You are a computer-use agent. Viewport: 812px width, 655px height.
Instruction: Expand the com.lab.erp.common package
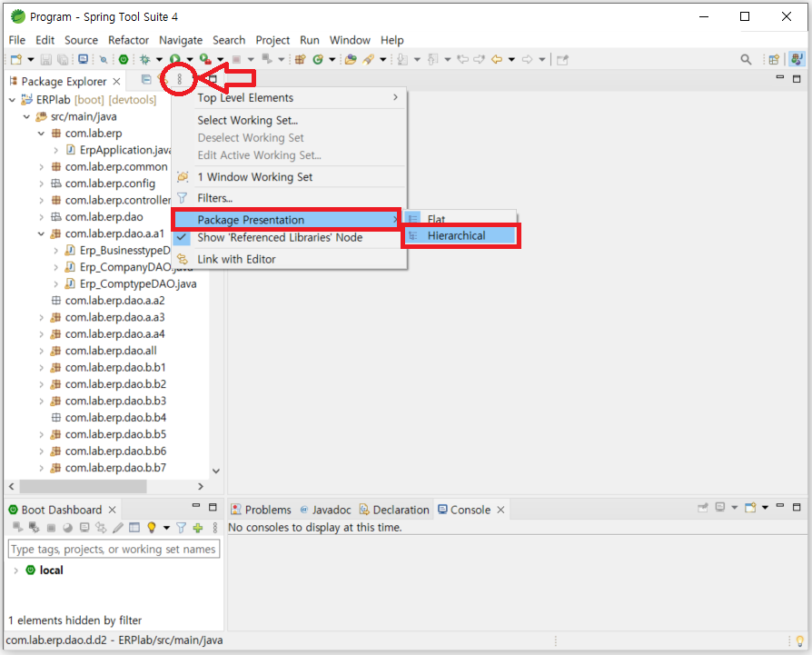pyautogui.click(x=41, y=167)
